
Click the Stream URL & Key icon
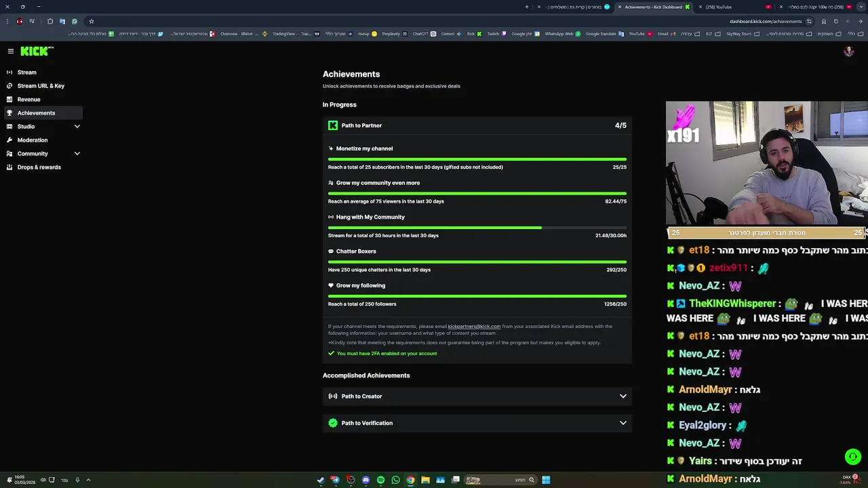(x=9, y=85)
